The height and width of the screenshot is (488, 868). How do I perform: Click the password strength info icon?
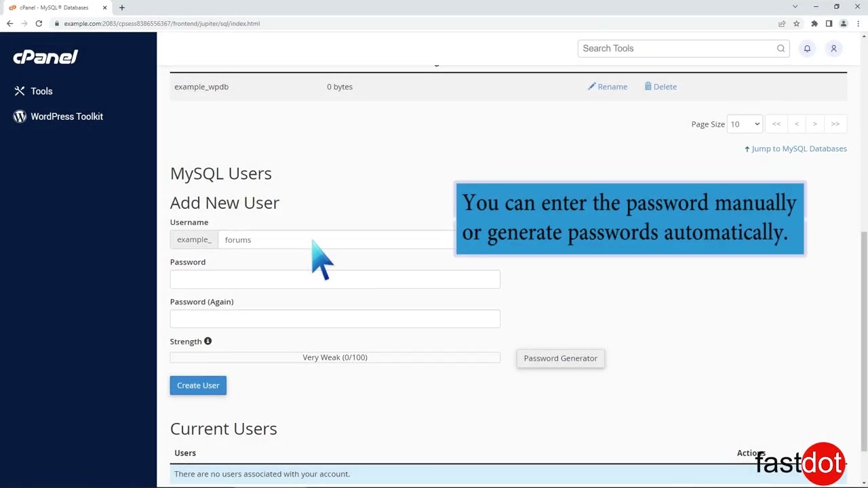208,342
